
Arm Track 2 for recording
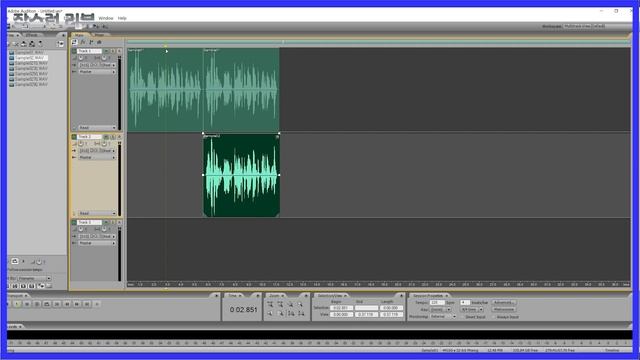point(119,137)
